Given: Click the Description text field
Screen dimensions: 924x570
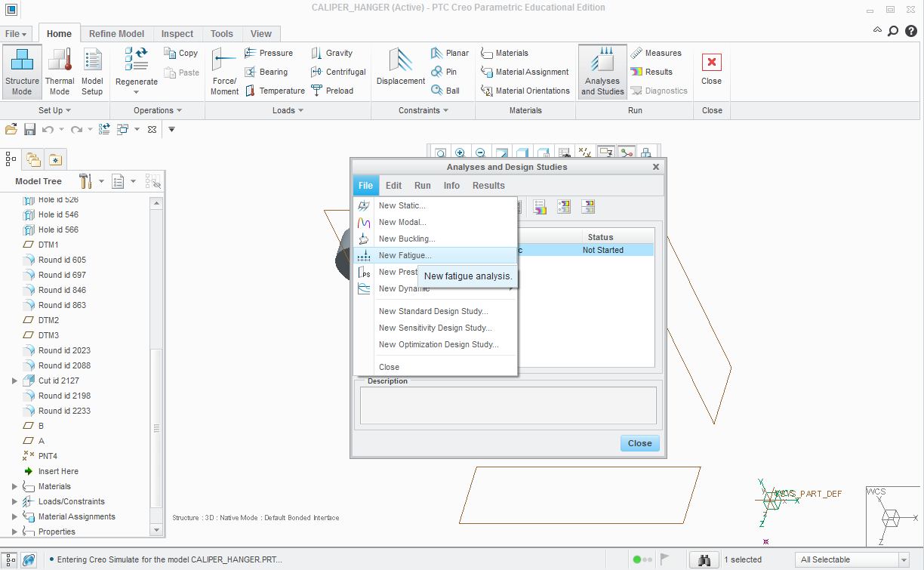Looking at the screenshot, I should (x=508, y=405).
